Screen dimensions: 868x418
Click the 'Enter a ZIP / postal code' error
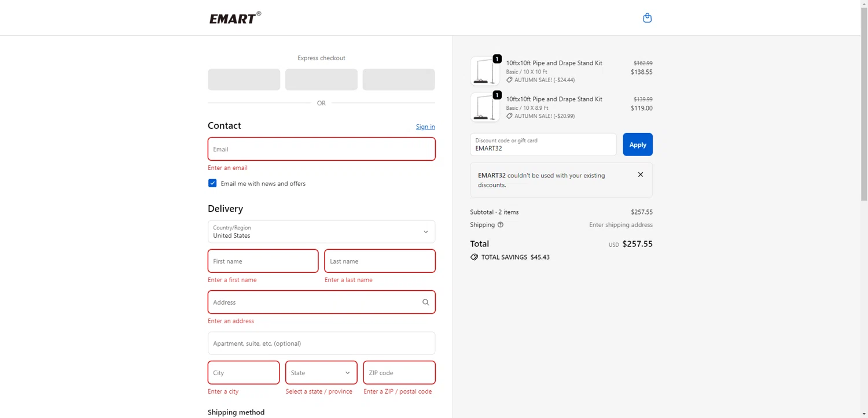tap(398, 391)
